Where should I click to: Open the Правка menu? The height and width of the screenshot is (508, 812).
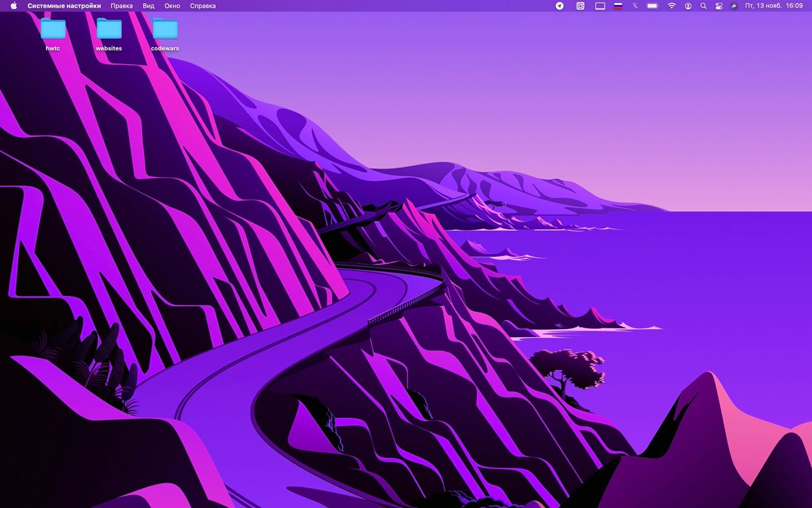pos(122,6)
